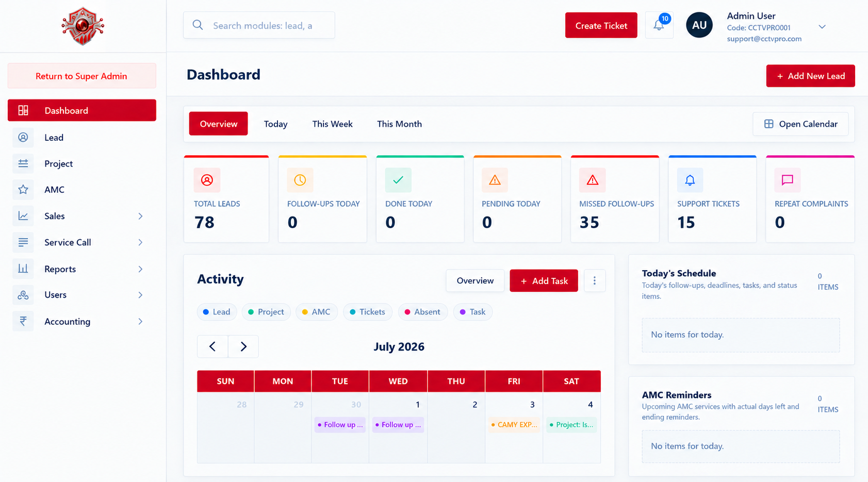Switch to the This Month tab
This screenshot has width=868, height=482.
click(x=399, y=124)
